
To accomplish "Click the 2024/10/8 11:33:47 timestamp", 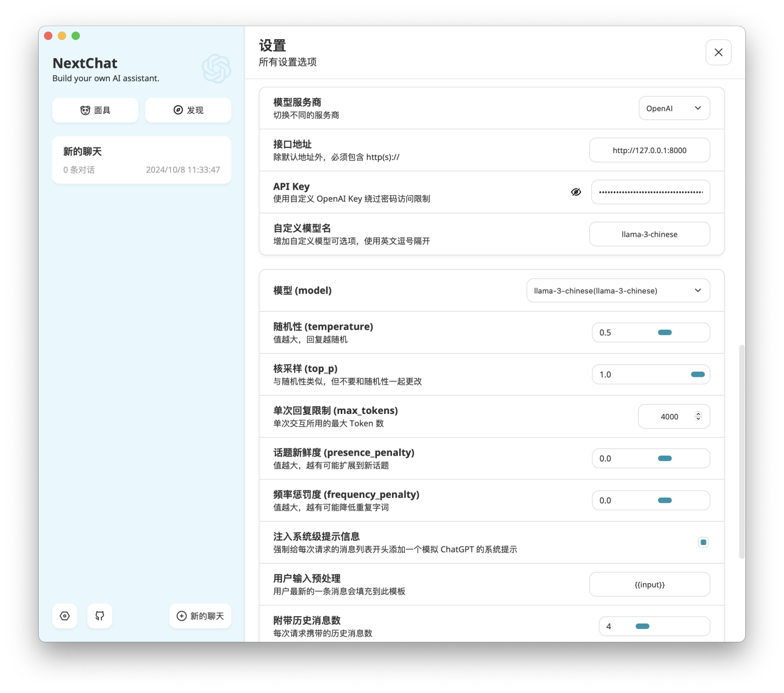I will point(183,170).
